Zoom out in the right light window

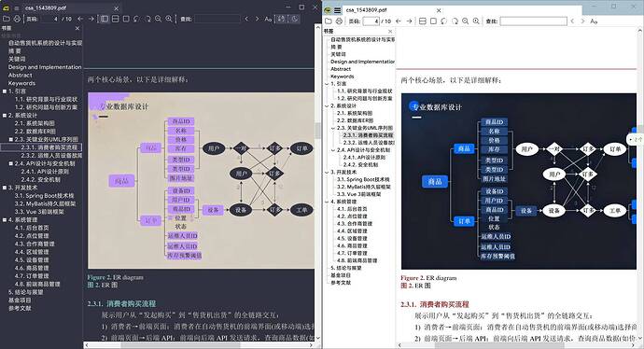pyautogui.click(x=466, y=21)
